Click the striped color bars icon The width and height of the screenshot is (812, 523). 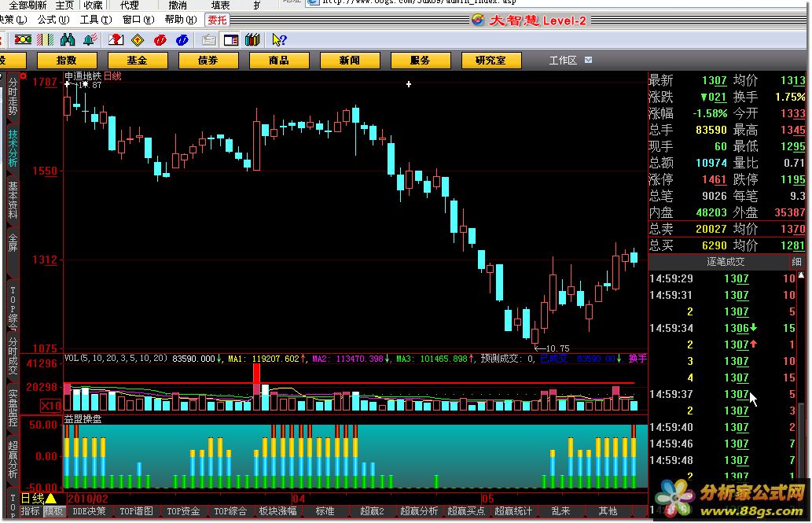[x=46, y=39]
